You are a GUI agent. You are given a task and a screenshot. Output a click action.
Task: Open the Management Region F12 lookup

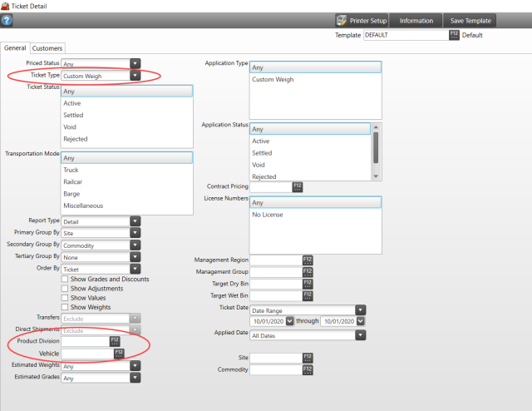308,260
